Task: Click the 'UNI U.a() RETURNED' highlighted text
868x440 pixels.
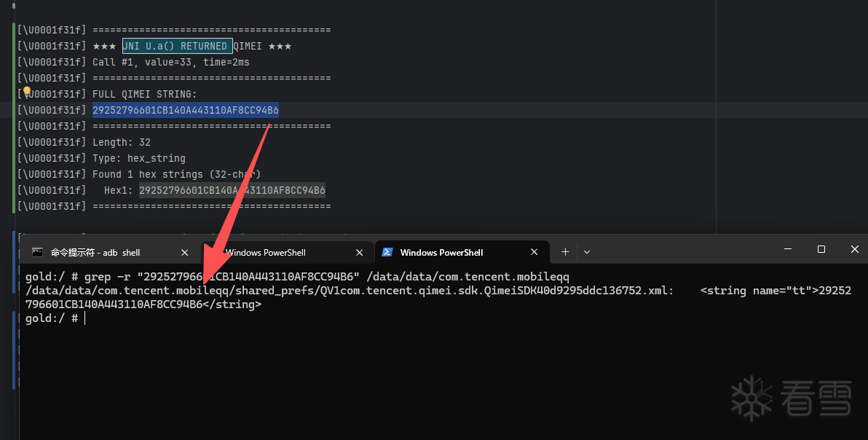Action: 177,46
